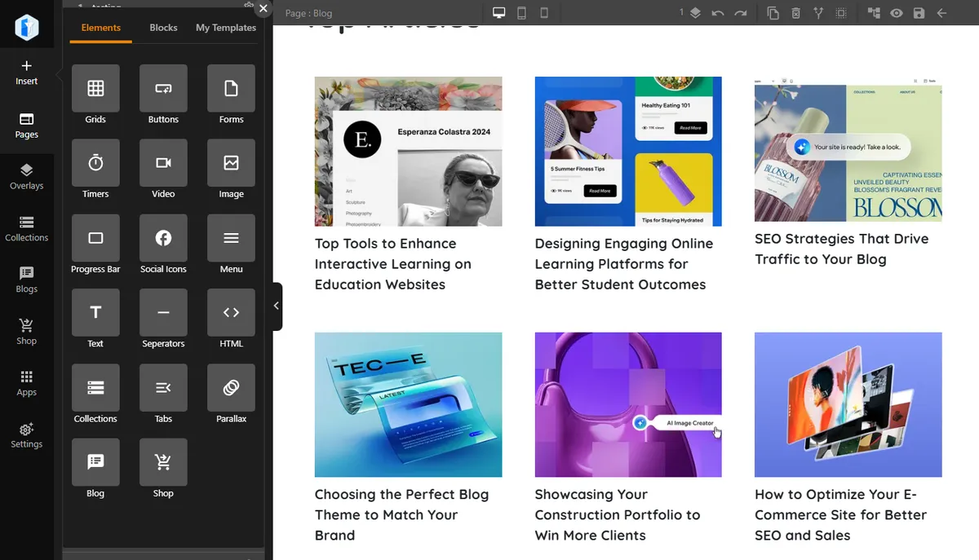Open Apps in left sidebar
This screenshot has height=560, width=979.
tap(27, 384)
